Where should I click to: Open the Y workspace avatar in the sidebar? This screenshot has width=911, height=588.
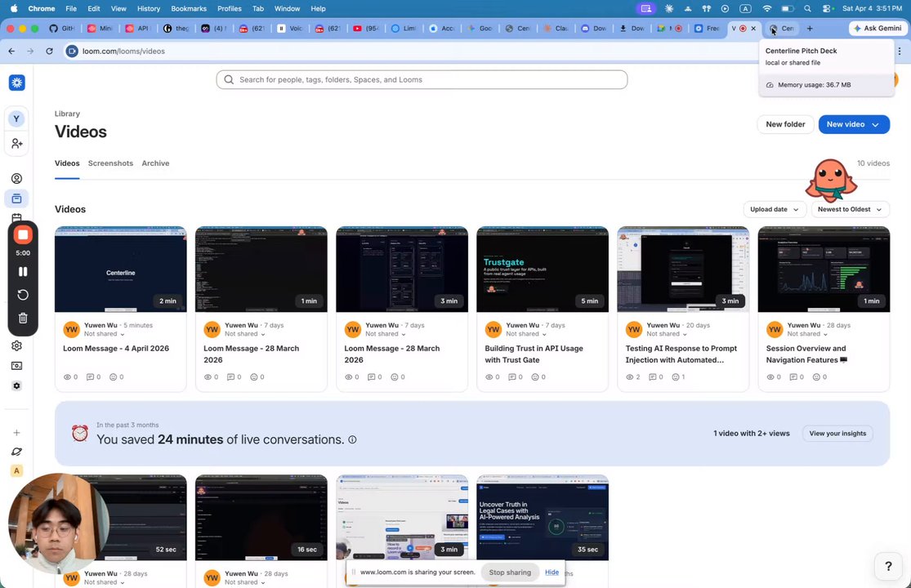[x=16, y=118]
